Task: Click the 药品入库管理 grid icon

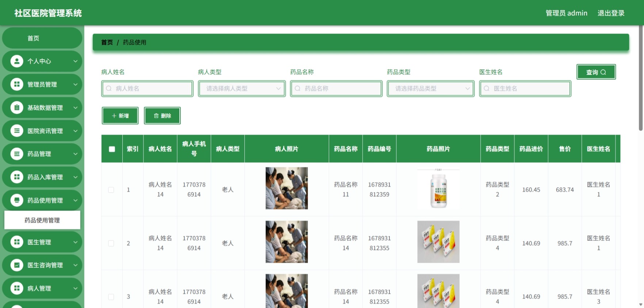Action: 16,177
